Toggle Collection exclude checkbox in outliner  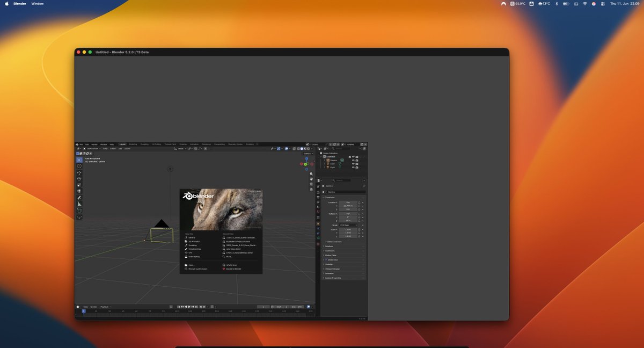click(349, 157)
